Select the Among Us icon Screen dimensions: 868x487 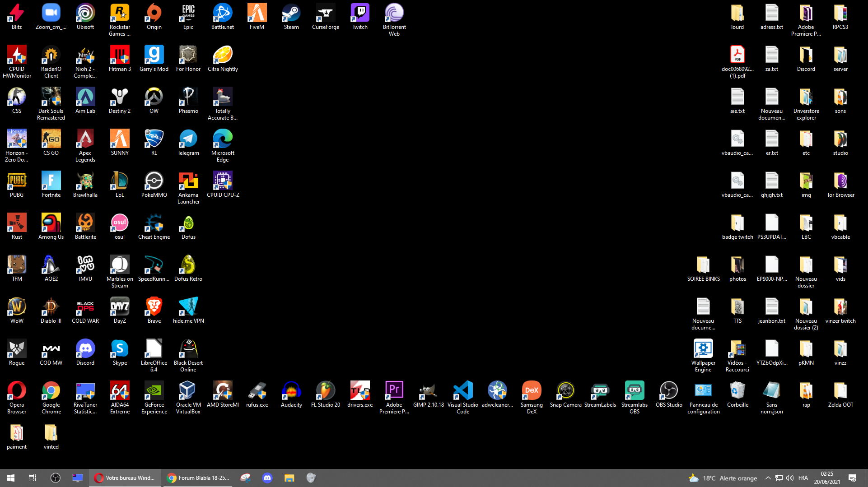click(51, 227)
